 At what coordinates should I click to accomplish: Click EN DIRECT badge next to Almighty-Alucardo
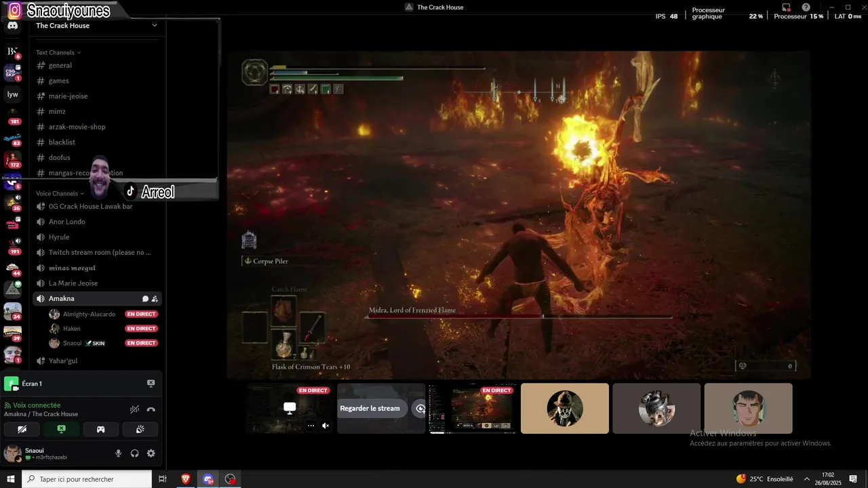142,314
